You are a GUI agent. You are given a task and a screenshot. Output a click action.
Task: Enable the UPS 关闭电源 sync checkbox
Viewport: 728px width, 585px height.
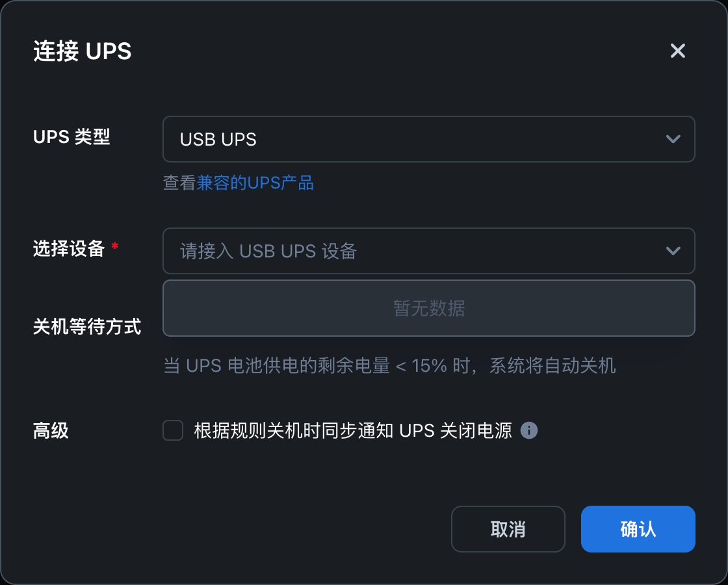(173, 430)
